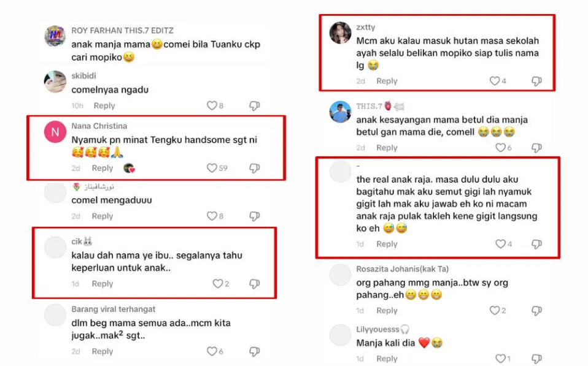Reply to zxtty's comment
Viewport: 588px width, 366px height.
click(387, 81)
